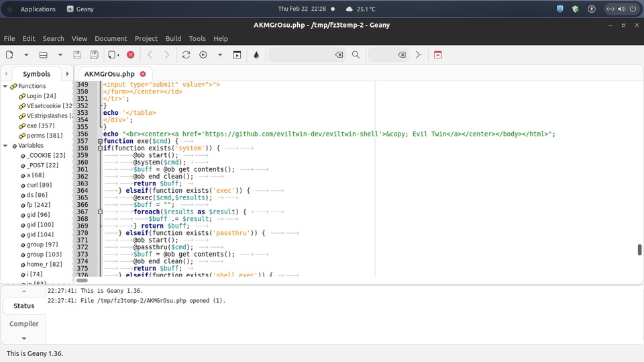Click the Run/Execute toolbar icon

(x=237, y=54)
